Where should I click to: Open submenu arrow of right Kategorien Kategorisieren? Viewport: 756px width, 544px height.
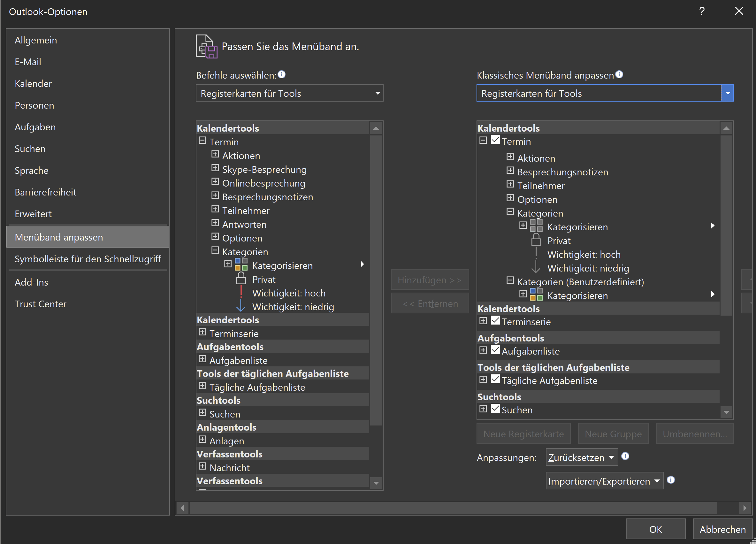[712, 226]
